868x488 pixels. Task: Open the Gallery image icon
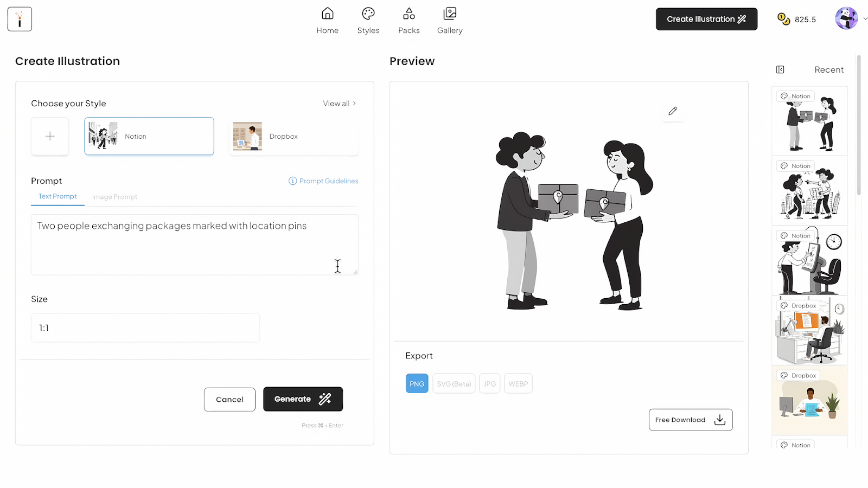(450, 14)
